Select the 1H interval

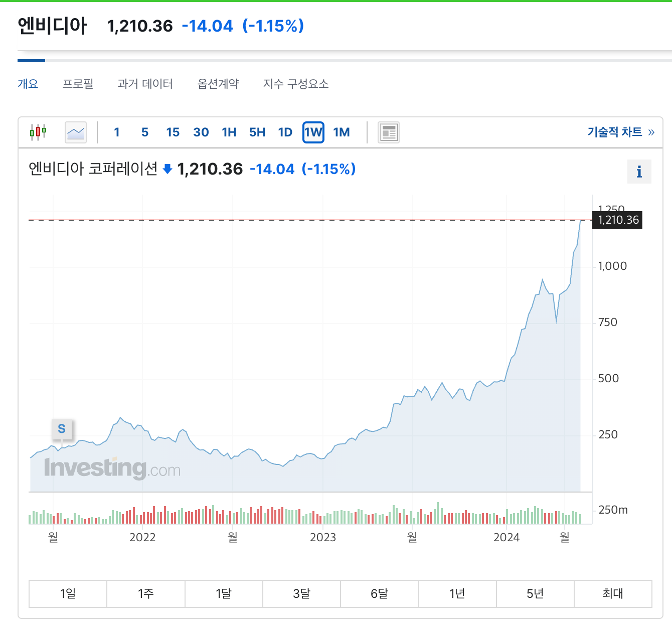[229, 132]
